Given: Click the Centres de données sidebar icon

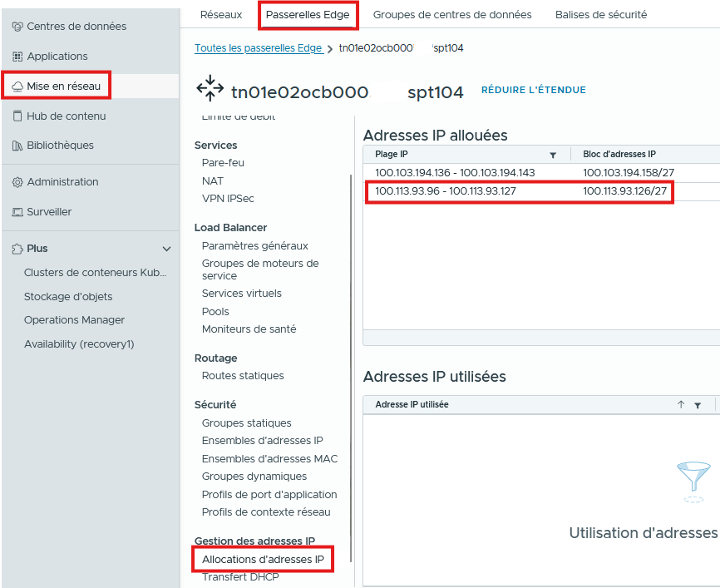Looking at the screenshot, I should tap(17, 27).
